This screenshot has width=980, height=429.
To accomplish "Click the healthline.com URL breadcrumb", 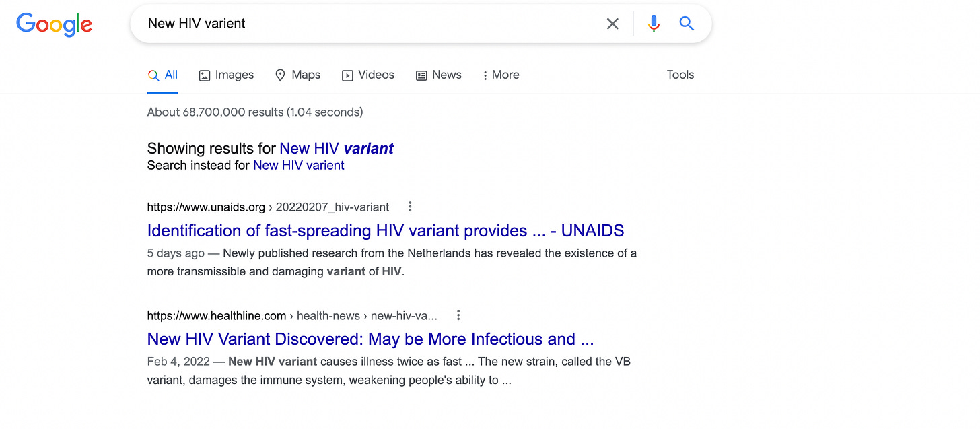I will (x=292, y=315).
